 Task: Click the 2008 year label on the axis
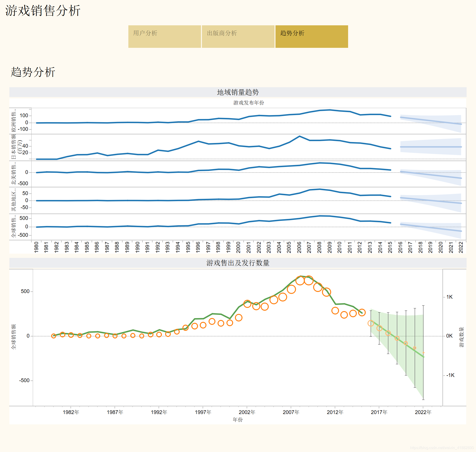tap(319, 247)
